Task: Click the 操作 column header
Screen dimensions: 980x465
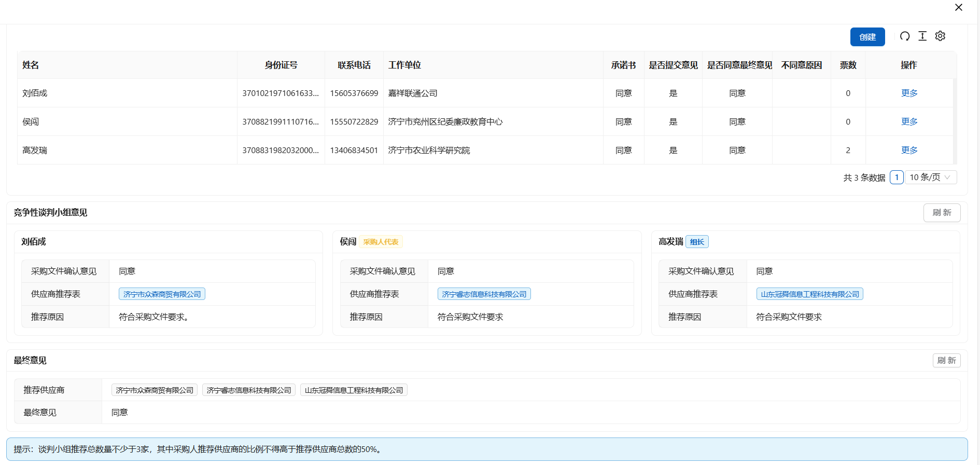Action: [x=909, y=65]
